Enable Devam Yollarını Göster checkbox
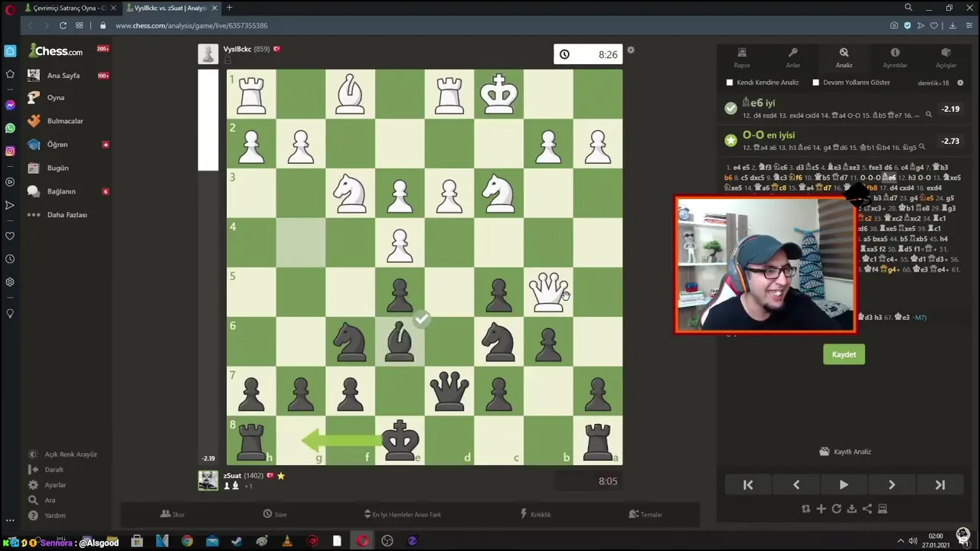The width and height of the screenshot is (980, 551). click(x=815, y=83)
